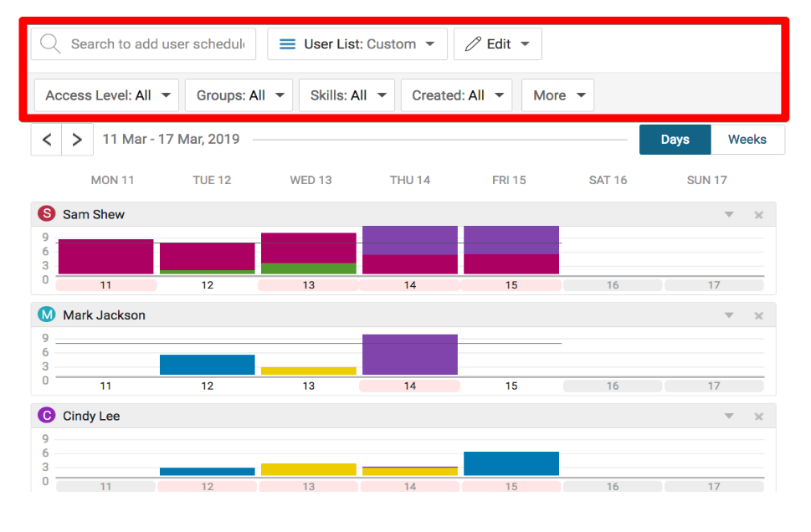Close Cindy Lee's schedule row
Viewport: 811px width, 532px height.
[x=758, y=417]
